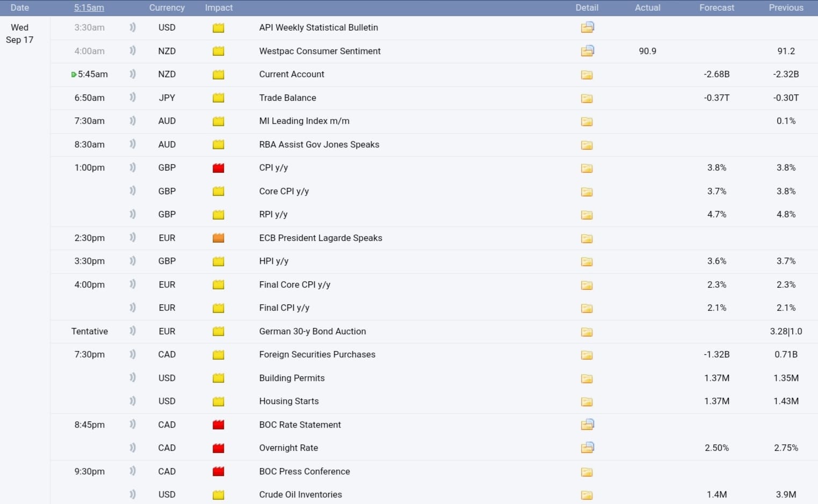Expand details folder for Foreign Securities Purchases
This screenshot has height=504, width=818.
(x=587, y=355)
